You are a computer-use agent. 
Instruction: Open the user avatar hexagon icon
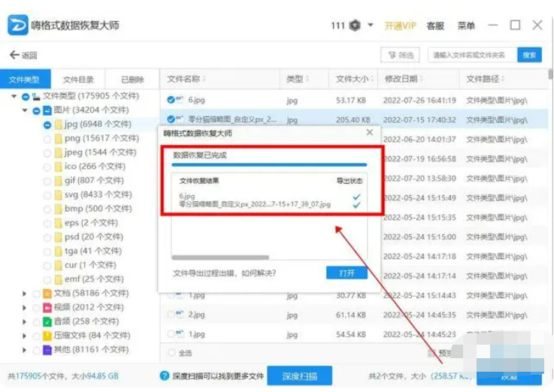click(355, 26)
